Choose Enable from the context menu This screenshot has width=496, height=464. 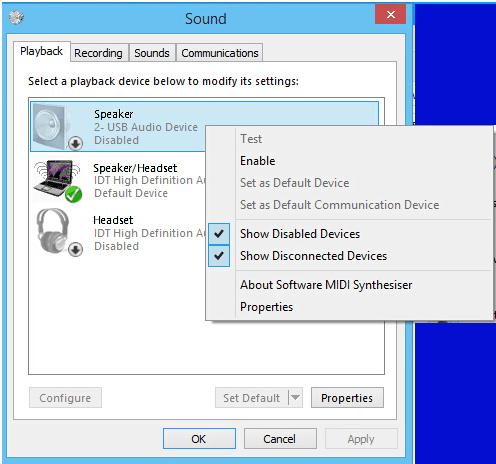(x=349, y=161)
